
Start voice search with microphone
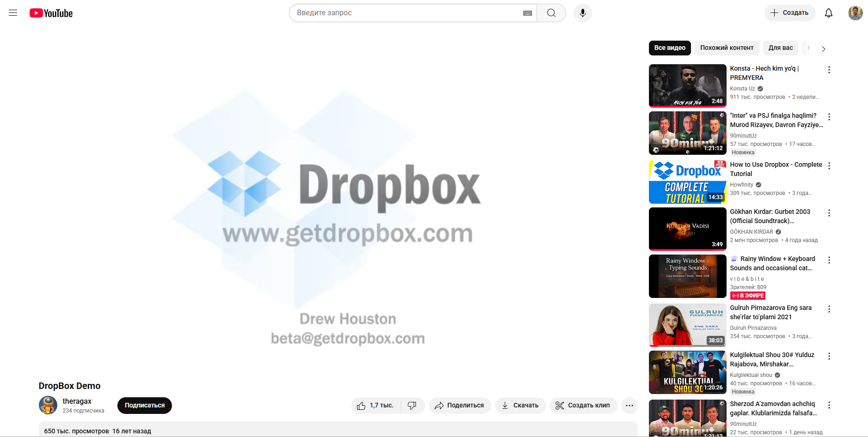(x=583, y=13)
